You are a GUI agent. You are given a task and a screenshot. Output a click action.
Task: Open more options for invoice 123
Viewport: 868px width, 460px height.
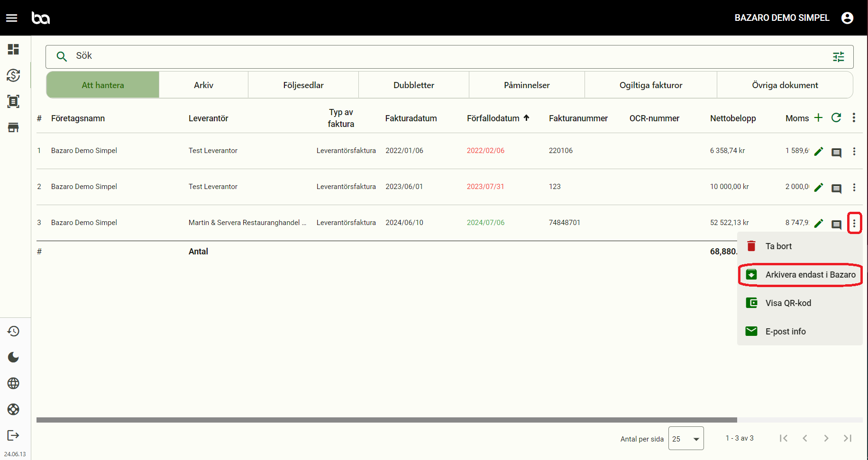(x=854, y=188)
